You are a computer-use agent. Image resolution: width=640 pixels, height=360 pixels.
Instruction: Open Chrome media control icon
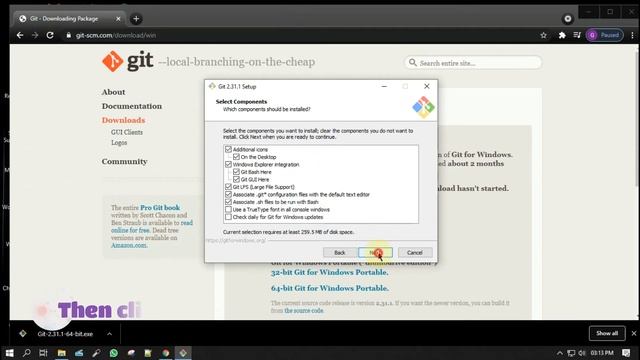pyautogui.click(x=577, y=36)
